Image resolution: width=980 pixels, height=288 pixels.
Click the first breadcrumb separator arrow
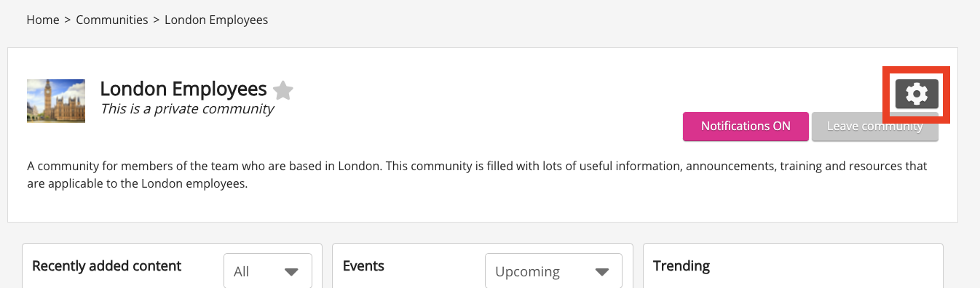68,20
